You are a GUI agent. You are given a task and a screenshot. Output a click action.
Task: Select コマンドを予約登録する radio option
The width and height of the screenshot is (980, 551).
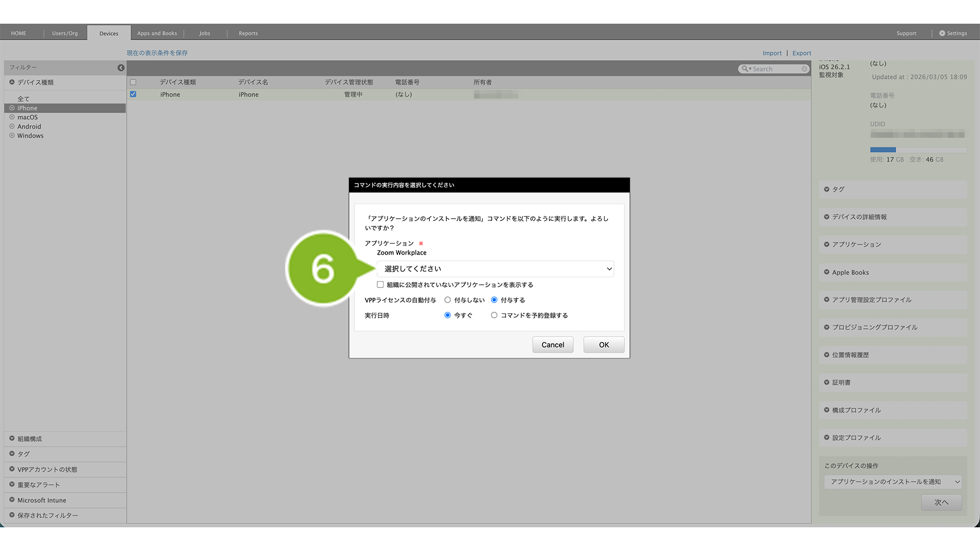point(494,316)
